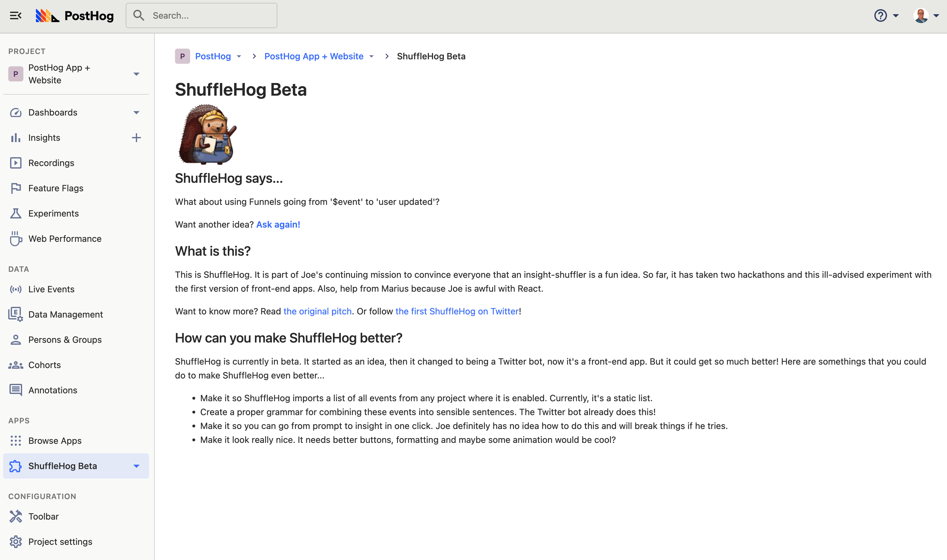Viewport: 947px width, 560px height.
Task: Open the user avatar account menu
Action: tap(921, 15)
